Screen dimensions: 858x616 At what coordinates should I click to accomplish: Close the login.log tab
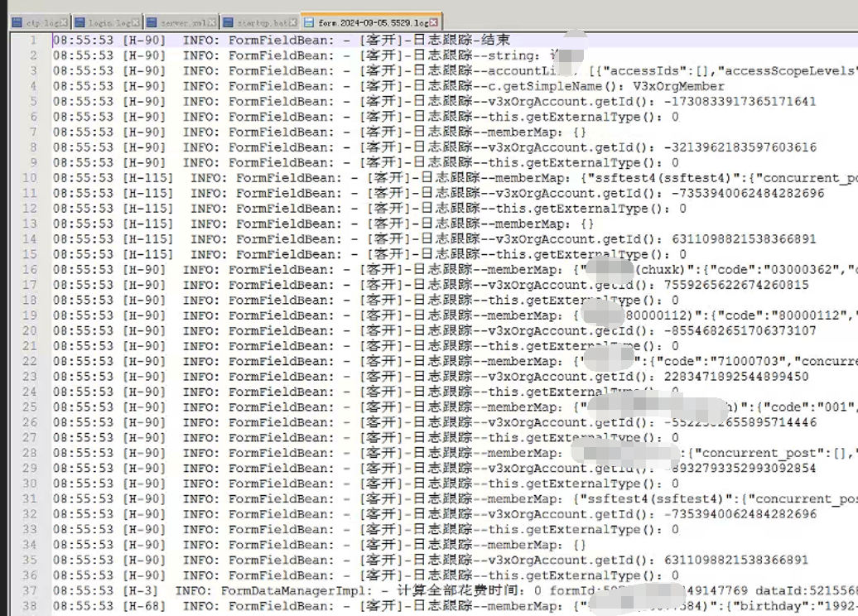click(137, 22)
